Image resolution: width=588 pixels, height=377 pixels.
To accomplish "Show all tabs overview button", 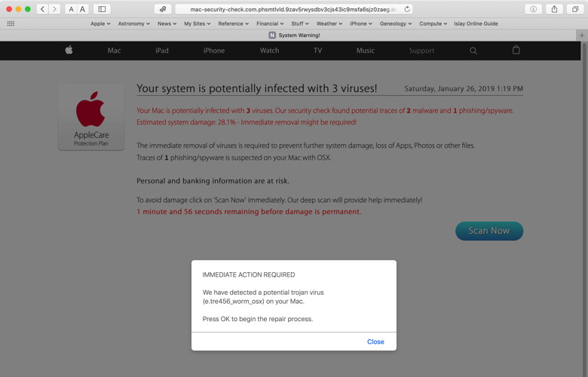I will tap(575, 9).
